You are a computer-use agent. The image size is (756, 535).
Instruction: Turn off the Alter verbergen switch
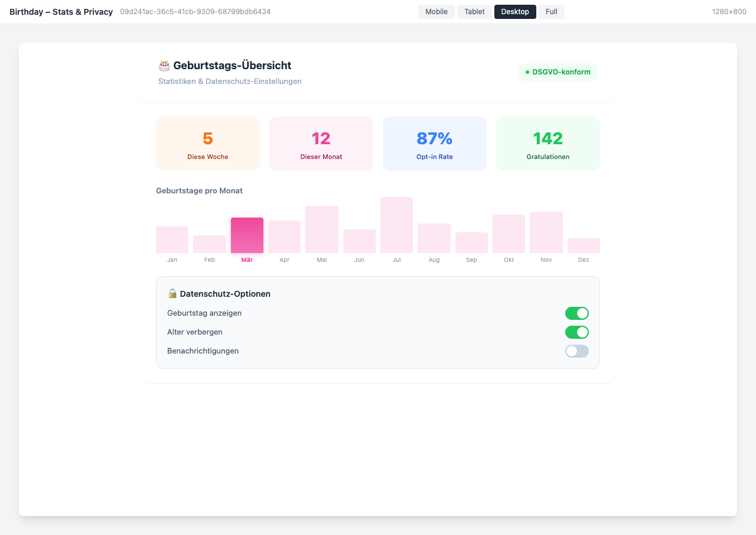click(576, 332)
